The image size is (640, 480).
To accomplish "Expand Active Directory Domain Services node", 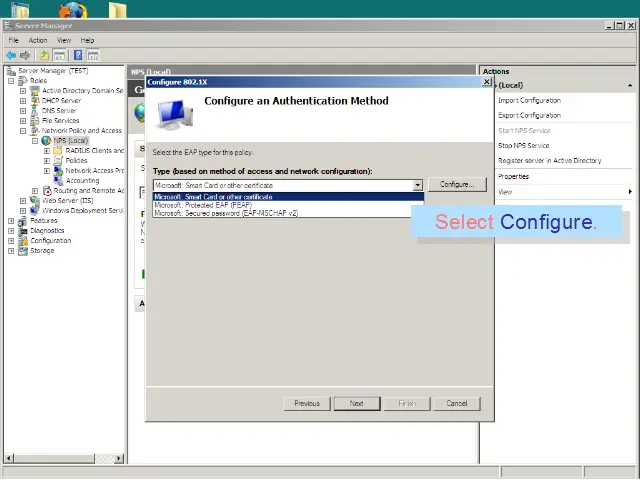I will 23,91.
